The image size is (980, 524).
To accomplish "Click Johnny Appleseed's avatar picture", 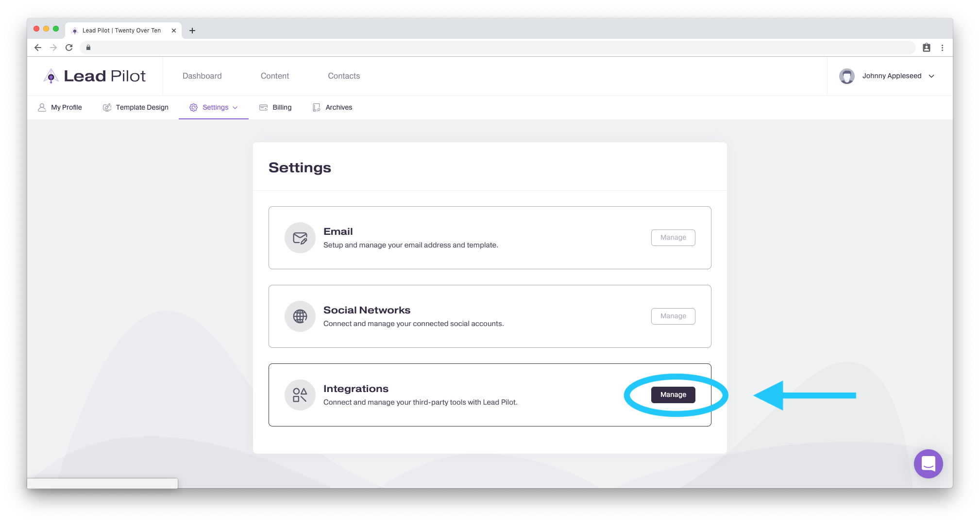I will (x=846, y=76).
